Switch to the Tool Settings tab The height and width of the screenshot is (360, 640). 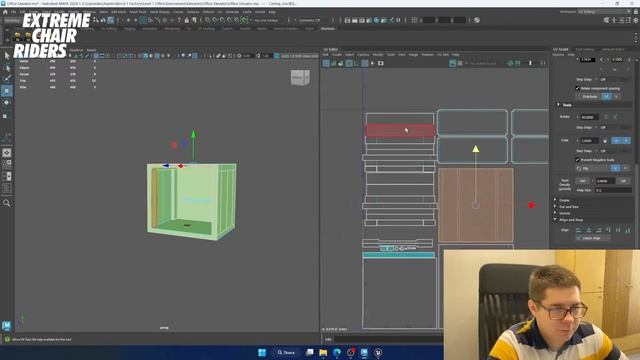pyautogui.click(x=585, y=49)
